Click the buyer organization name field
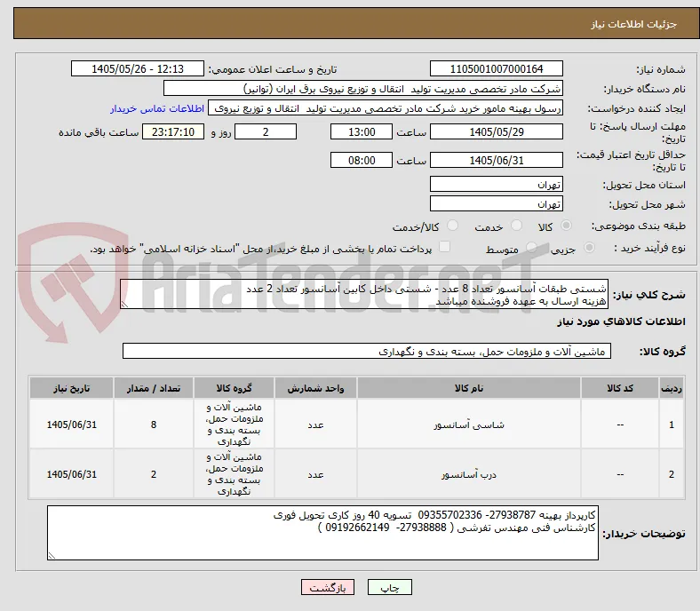This screenshot has height=611, width=700. coord(363,89)
